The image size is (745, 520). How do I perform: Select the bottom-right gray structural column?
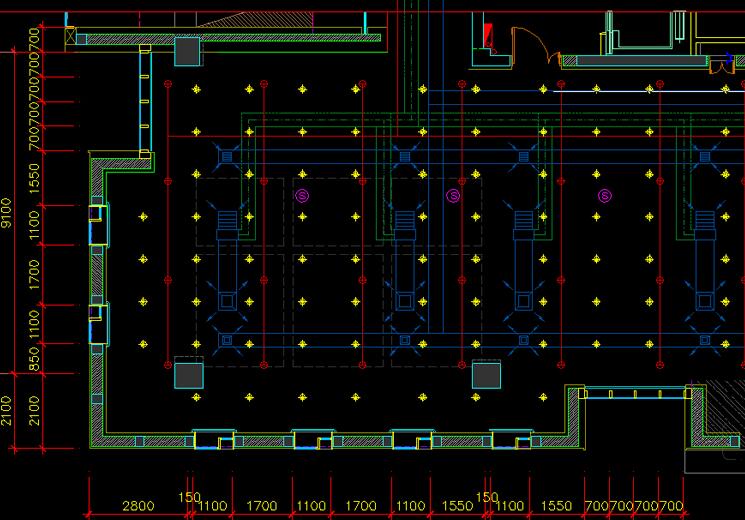coord(486,375)
